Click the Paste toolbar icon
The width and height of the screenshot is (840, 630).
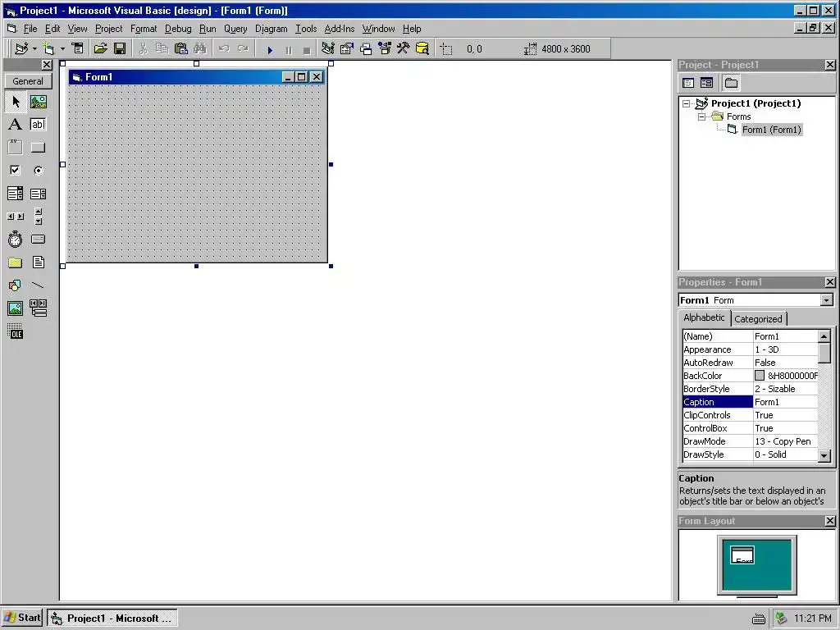pos(181,48)
